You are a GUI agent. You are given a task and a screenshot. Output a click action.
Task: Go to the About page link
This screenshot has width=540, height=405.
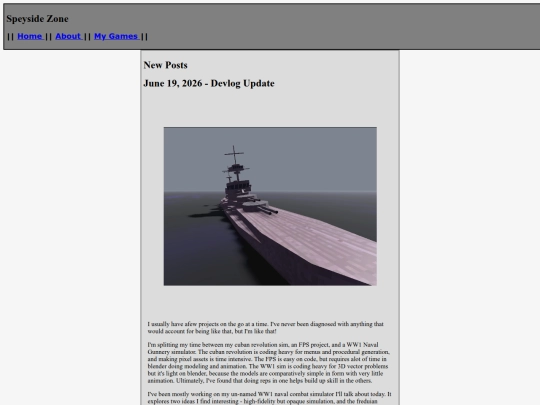(x=69, y=36)
